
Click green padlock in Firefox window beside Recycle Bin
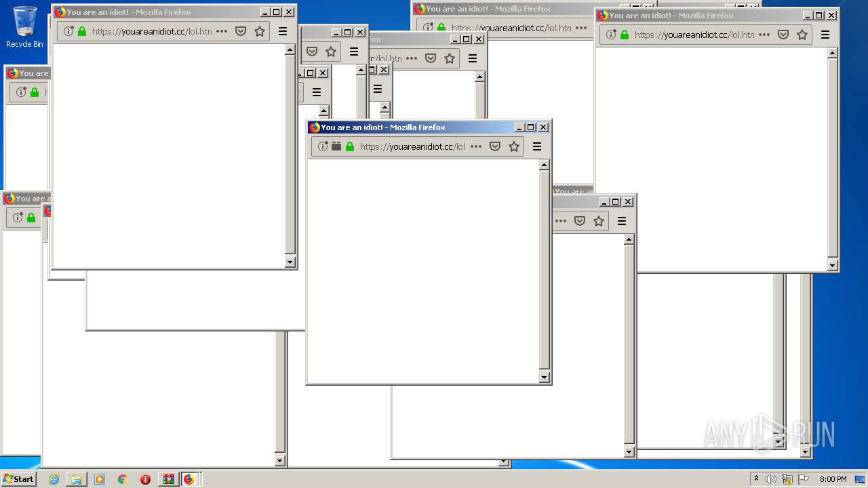click(82, 31)
